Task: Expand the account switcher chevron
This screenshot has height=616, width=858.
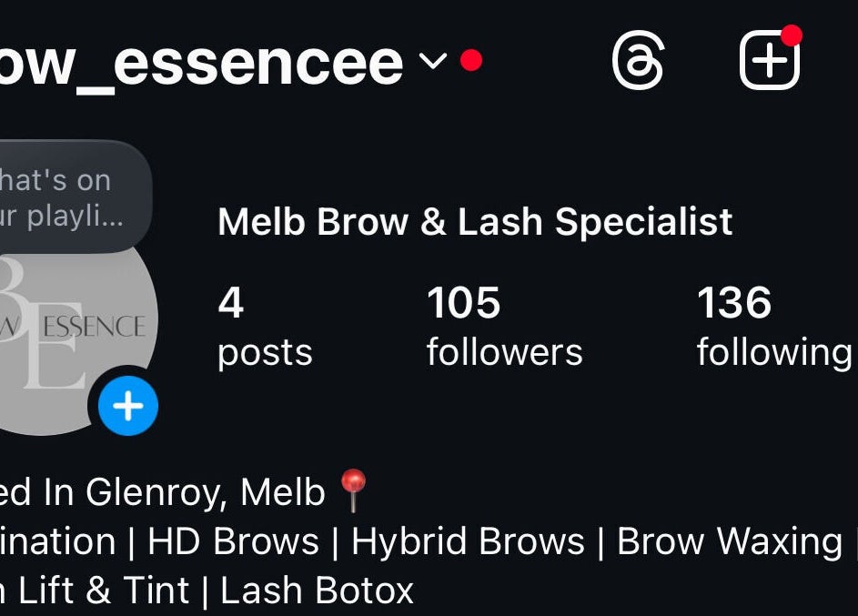Action: pos(433,60)
